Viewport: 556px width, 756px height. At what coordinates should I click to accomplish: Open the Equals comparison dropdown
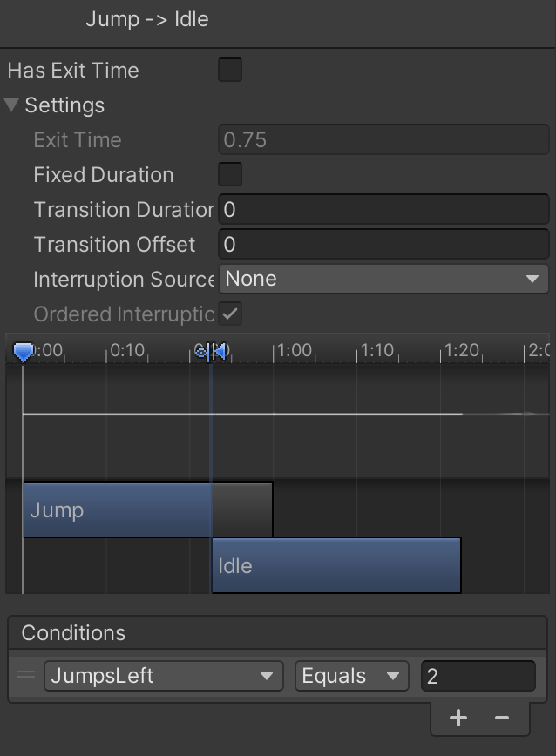pos(351,675)
